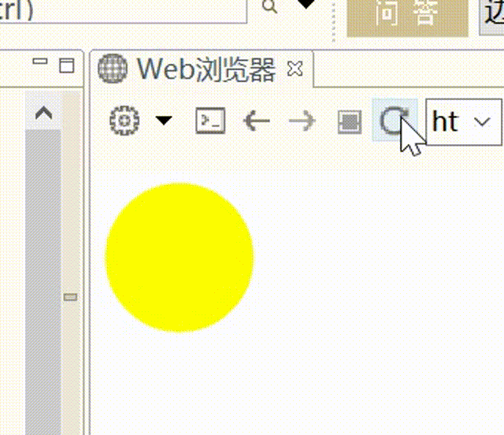The image size is (504, 435).
Task: Go back with the left arrow
Action: (256, 121)
